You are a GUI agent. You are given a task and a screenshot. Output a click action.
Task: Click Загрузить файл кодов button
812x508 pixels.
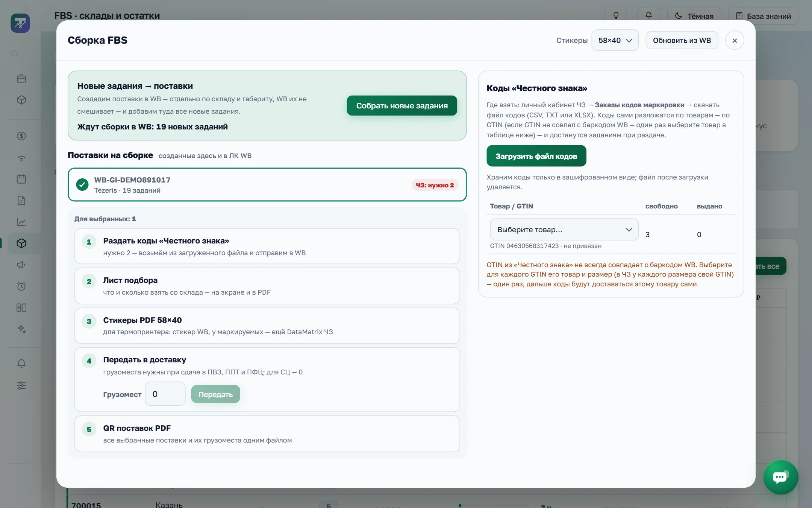point(536,156)
